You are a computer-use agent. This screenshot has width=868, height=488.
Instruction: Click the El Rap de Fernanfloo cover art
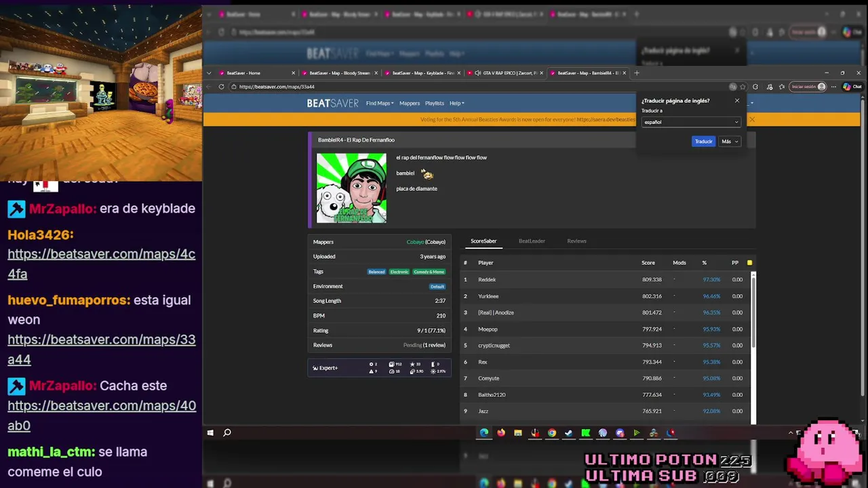click(351, 188)
